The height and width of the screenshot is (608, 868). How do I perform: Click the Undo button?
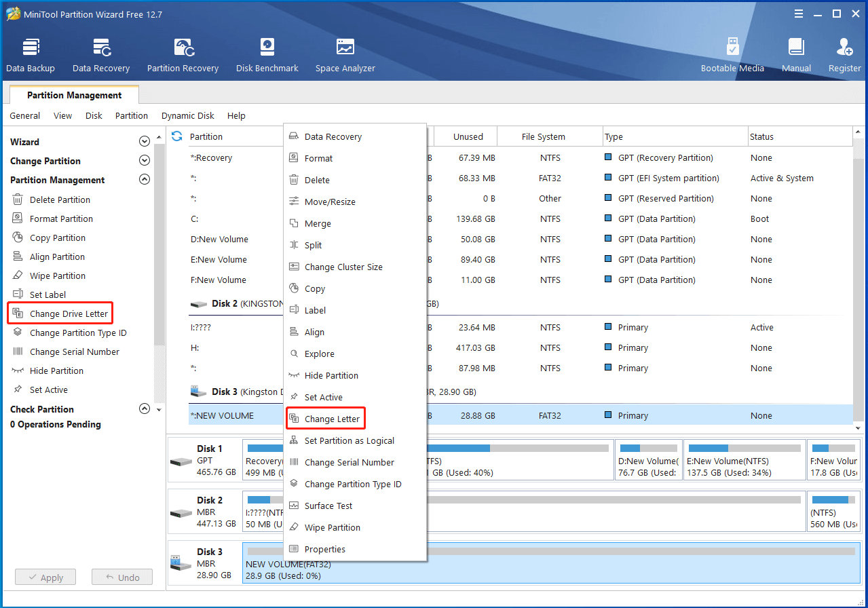coord(121,577)
